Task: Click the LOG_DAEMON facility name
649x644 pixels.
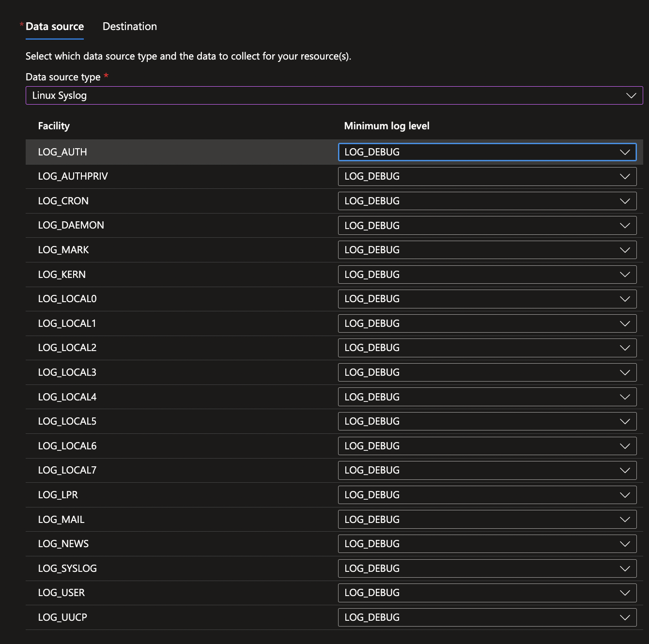Action: (71, 225)
